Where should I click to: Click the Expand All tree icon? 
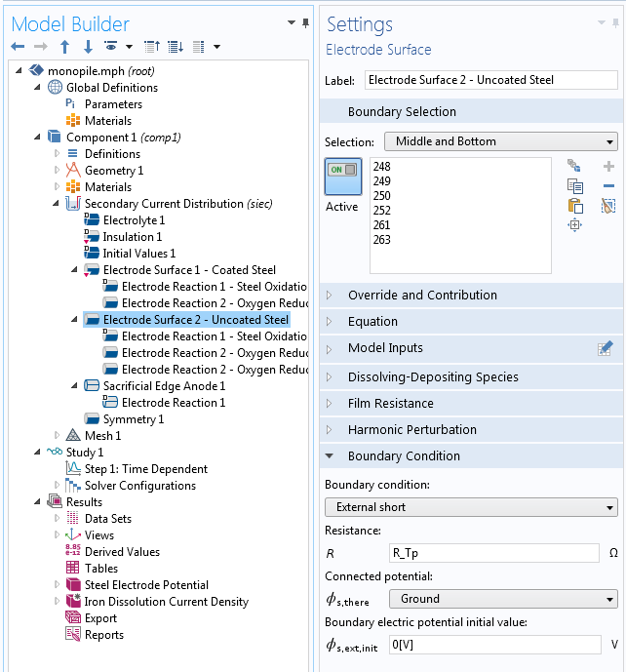[x=176, y=47]
